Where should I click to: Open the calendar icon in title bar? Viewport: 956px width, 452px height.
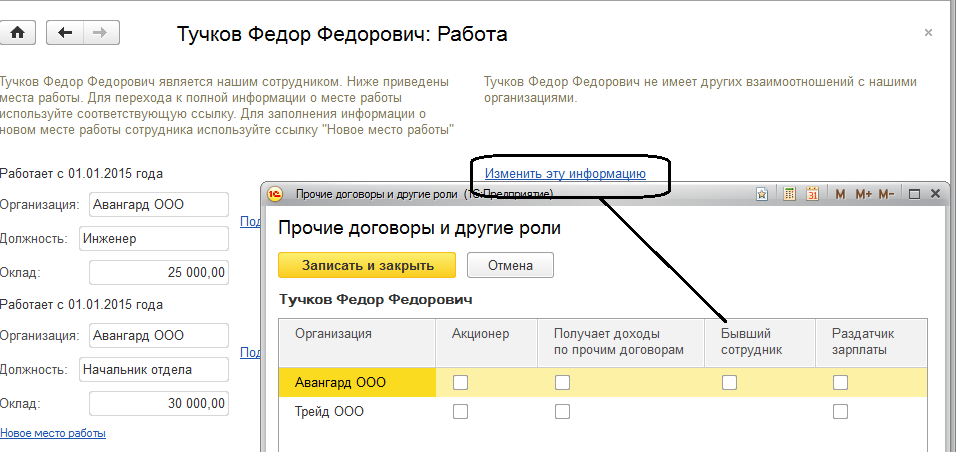click(x=812, y=194)
